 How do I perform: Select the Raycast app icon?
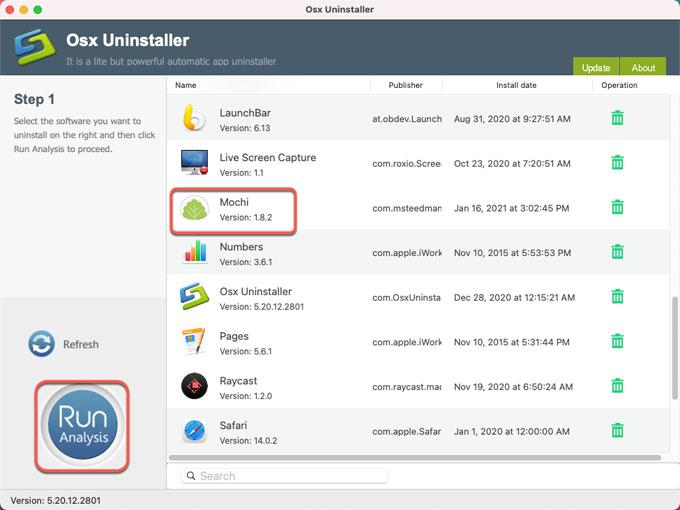[x=194, y=386]
